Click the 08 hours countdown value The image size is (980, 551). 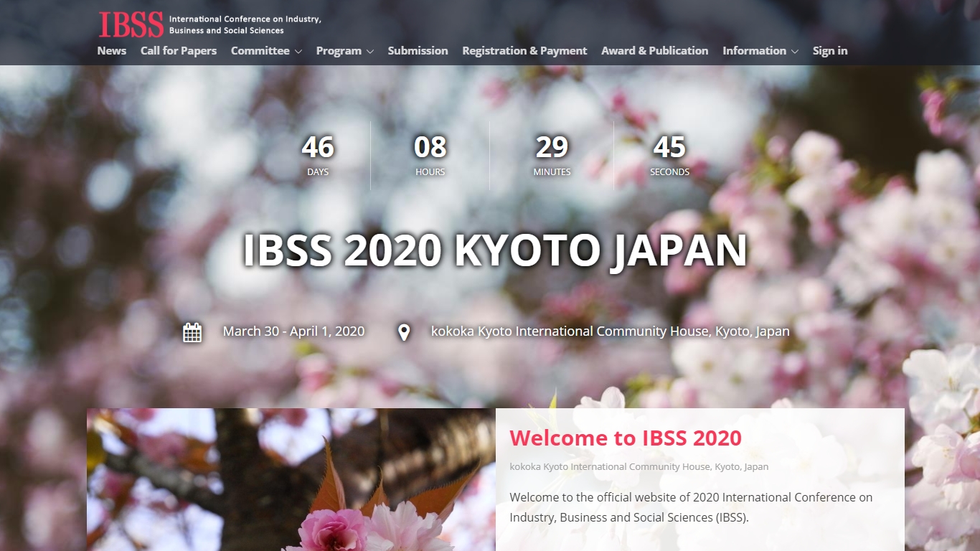click(430, 147)
